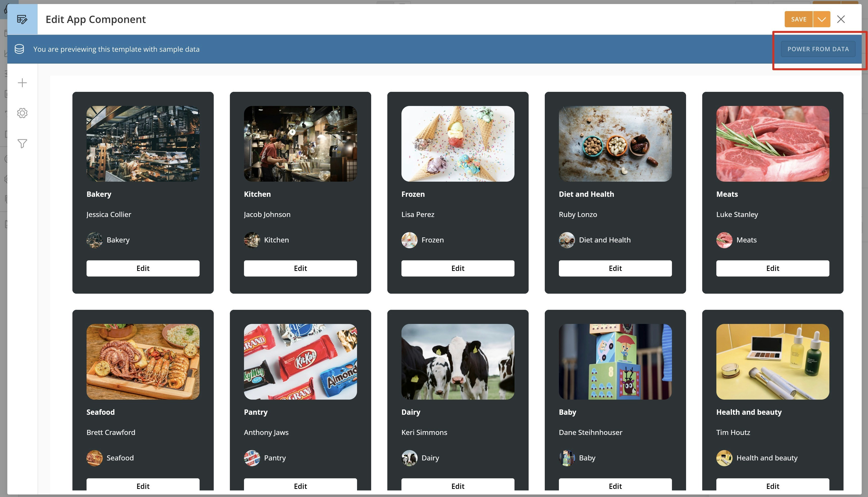Screen dimensions: 868x497
Task: Click the Seafood platter image
Action: (x=143, y=362)
